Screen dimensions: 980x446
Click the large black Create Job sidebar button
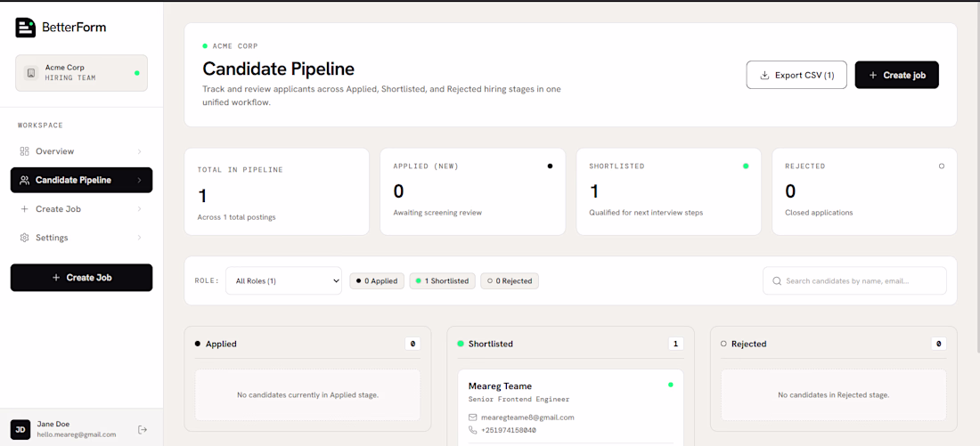[x=81, y=278]
